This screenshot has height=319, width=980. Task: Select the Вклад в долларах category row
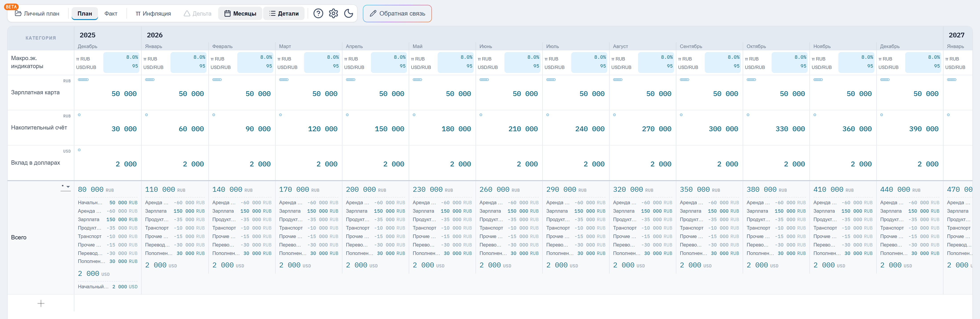pyautogui.click(x=41, y=163)
